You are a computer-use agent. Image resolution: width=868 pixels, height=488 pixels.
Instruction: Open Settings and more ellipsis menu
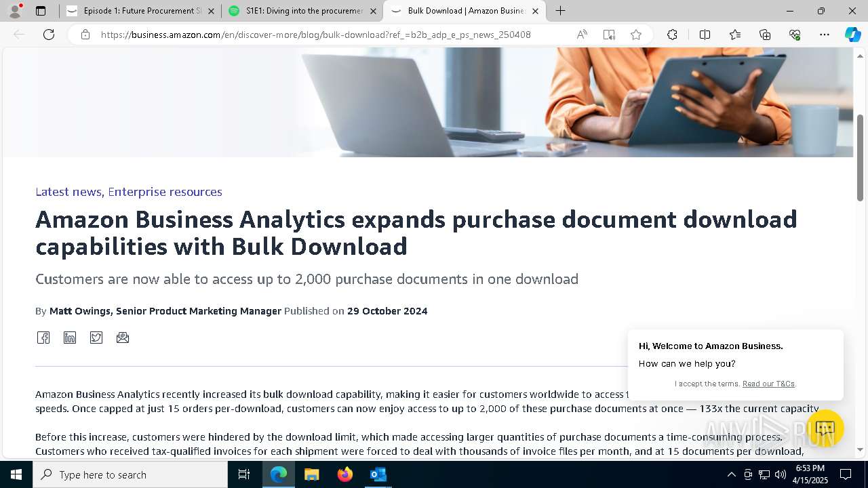tap(825, 35)
